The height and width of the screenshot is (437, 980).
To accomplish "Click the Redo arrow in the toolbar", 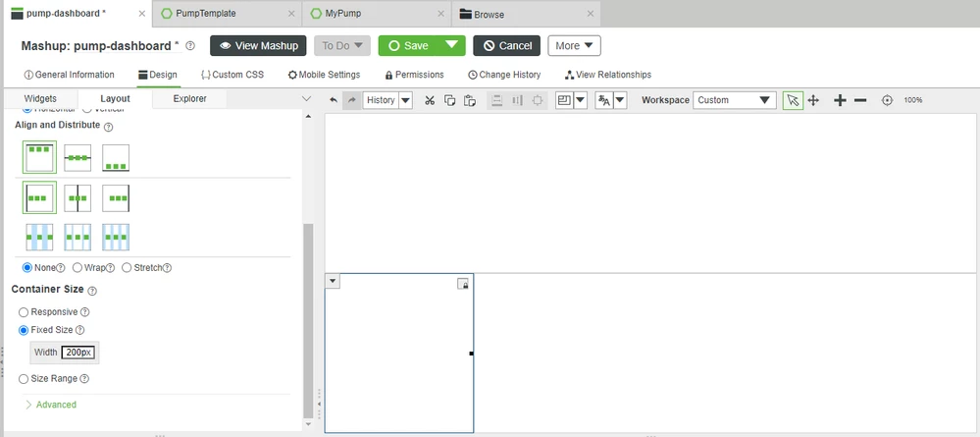I will point(351,100).
